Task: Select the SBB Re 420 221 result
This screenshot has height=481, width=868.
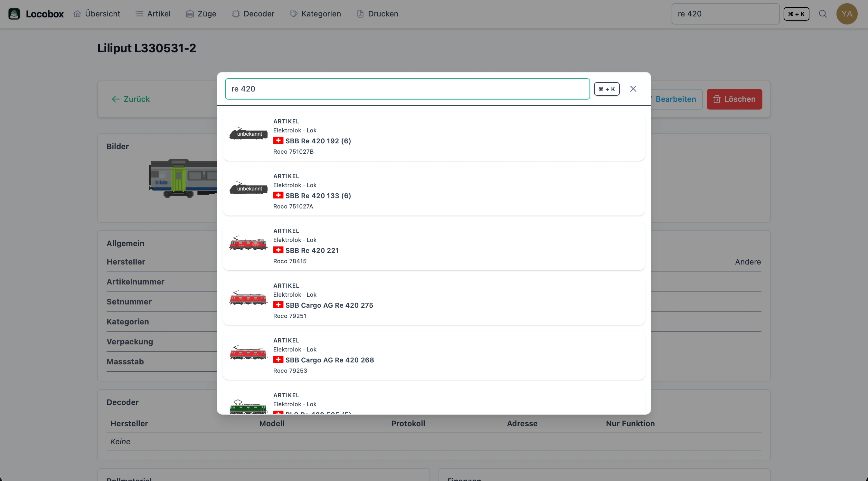Action: 434,246
